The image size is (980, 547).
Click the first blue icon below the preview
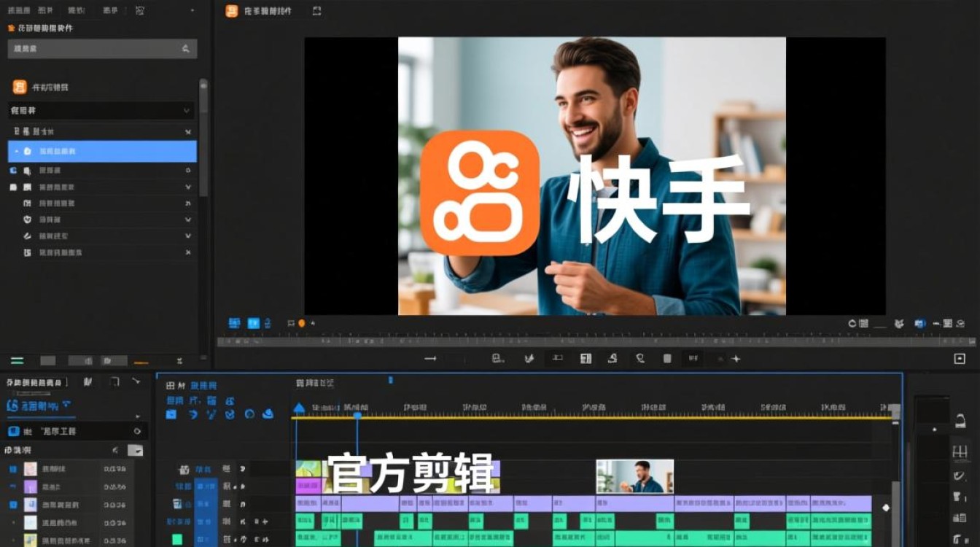point(234,322)
